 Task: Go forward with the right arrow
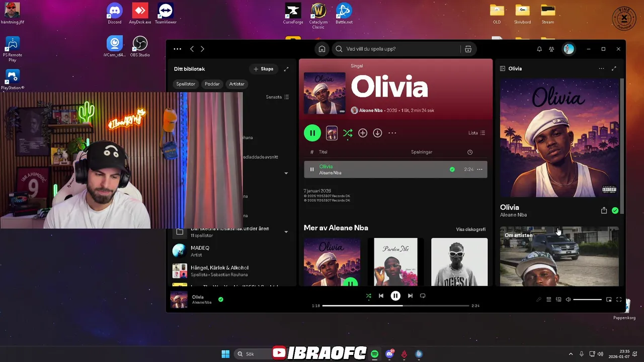[202, 49]
